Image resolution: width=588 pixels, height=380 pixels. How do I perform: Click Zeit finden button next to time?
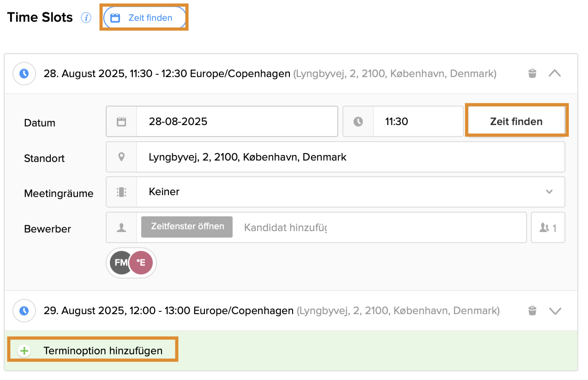click(516, 122)
